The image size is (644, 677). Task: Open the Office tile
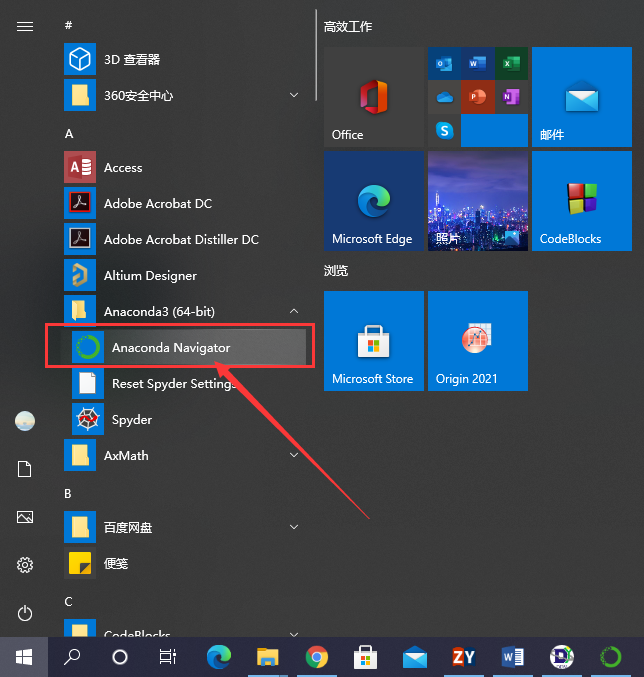pyautogui.click(x=374, y=97)
